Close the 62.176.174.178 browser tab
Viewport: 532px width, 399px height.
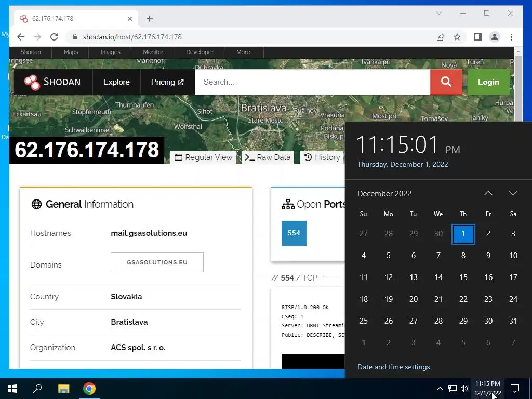[x=129, y=19]
